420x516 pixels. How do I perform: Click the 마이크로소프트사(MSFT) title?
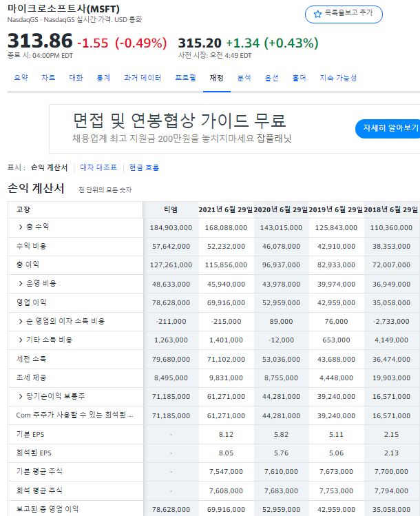[x=63, y=8]
